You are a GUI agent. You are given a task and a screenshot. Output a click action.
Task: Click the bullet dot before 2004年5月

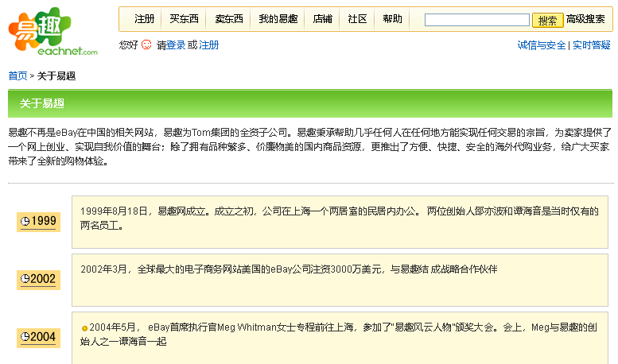point(84,328)
